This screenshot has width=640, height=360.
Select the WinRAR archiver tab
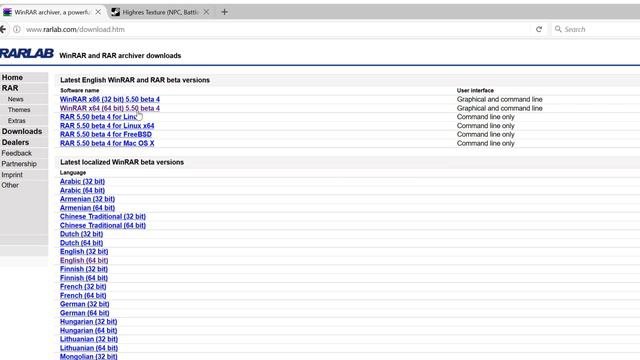pos(52,12)
